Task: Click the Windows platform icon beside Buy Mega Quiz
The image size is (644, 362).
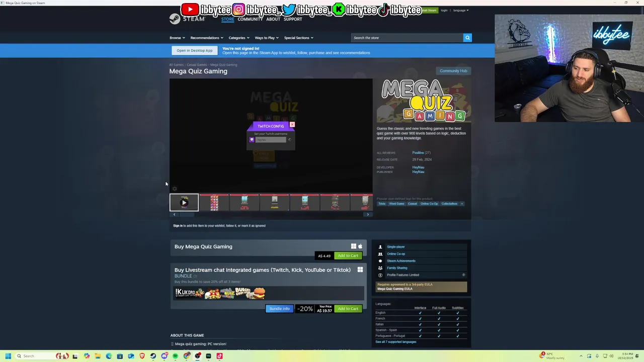Action: 354,246
